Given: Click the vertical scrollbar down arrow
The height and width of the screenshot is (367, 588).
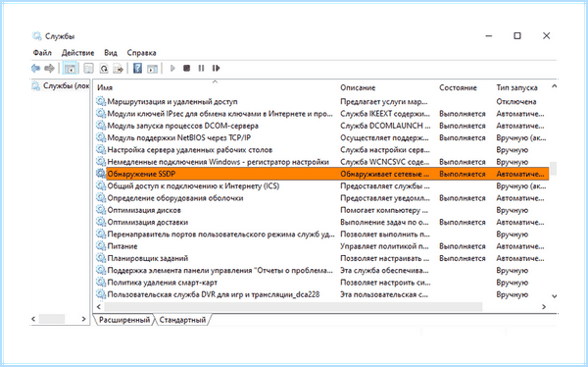Looking at the screenshot, I should 554,296.
